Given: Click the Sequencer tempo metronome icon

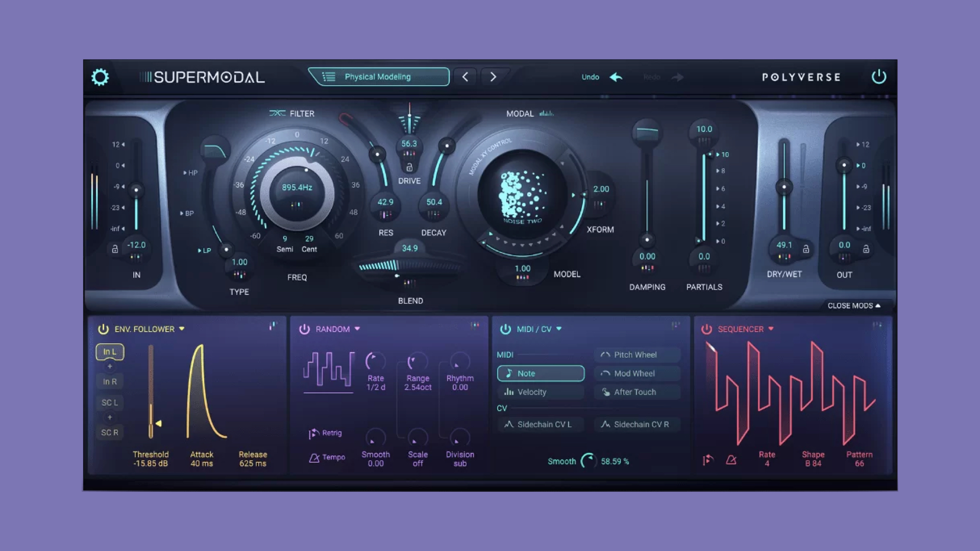Looking at the screenshot, I should 731,460.
